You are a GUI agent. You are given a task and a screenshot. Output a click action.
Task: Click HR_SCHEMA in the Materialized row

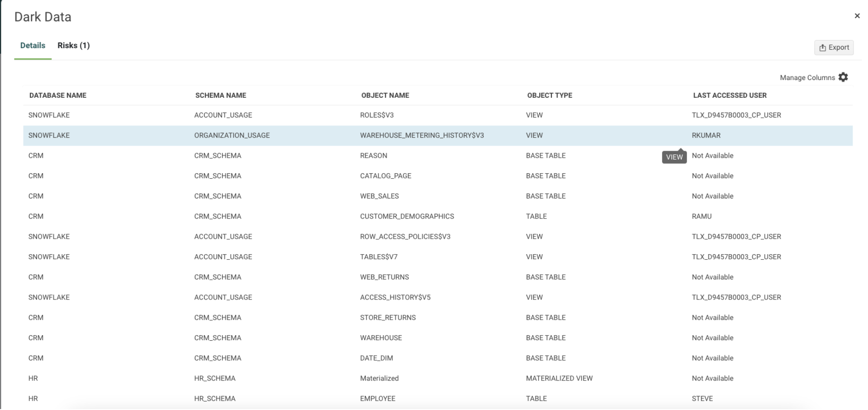click(x=215, y=378)
